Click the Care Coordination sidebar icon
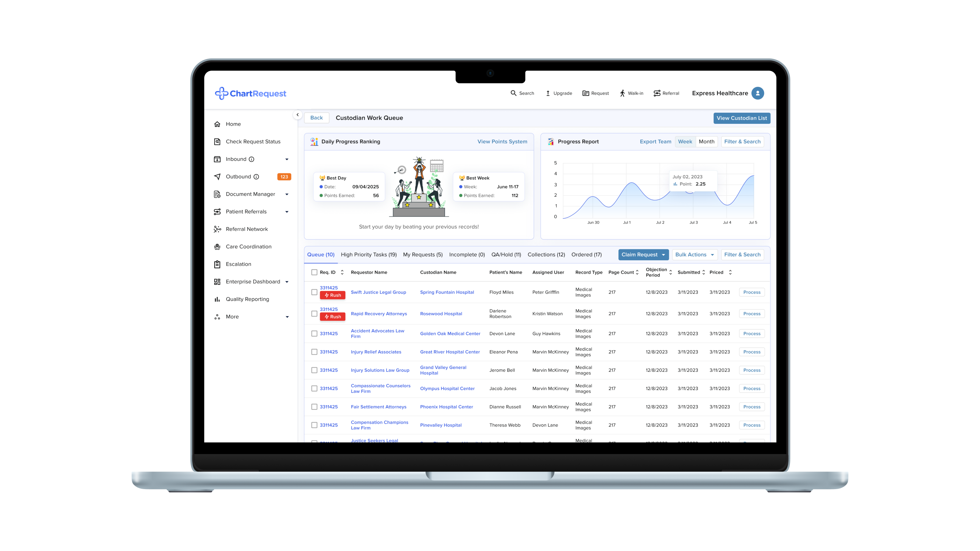 click(x=217, y=247)
